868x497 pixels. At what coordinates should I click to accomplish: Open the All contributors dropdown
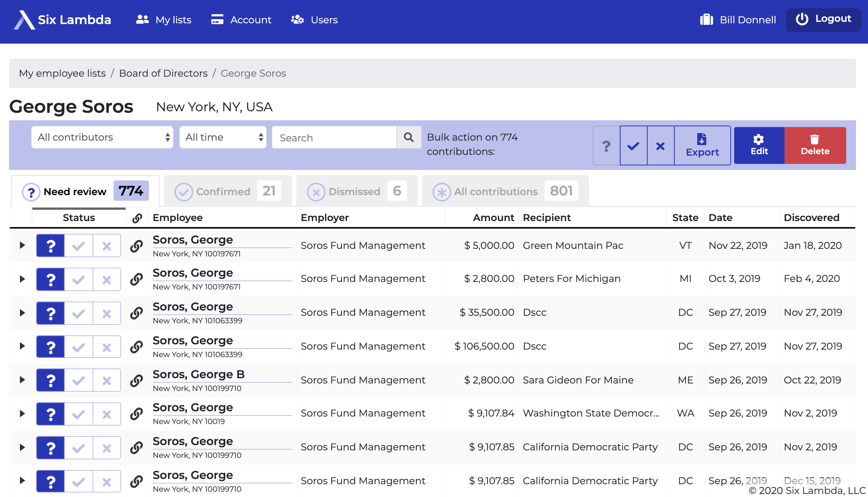tap(102, 138)
